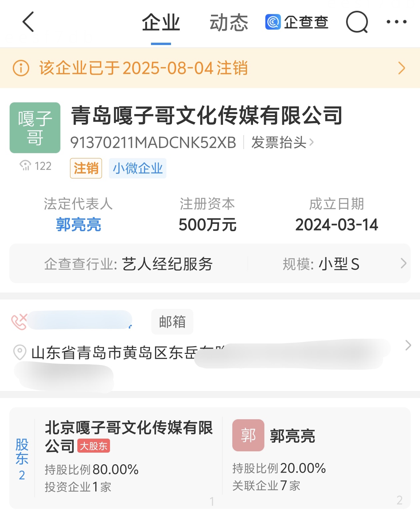The height and width of the screenshot is (514, 420).
Task: Tap the orange 注销 status tag
Action: click(86, 168)
